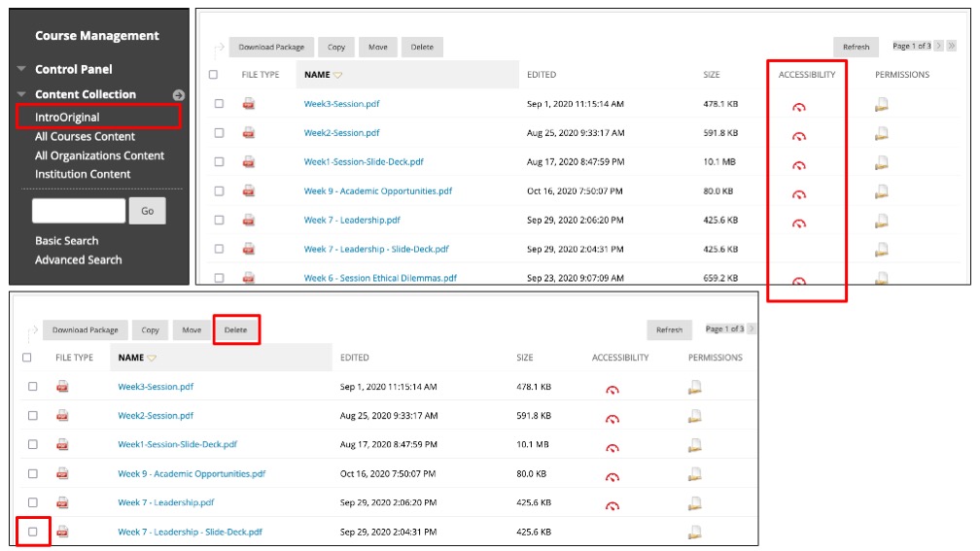Viewport: 980px width, 551px height.
Task: Open permissions icon for Week 7 - Leadership - Slide-Deck.pdf, bottom list
Action: [x=695, y=533]
